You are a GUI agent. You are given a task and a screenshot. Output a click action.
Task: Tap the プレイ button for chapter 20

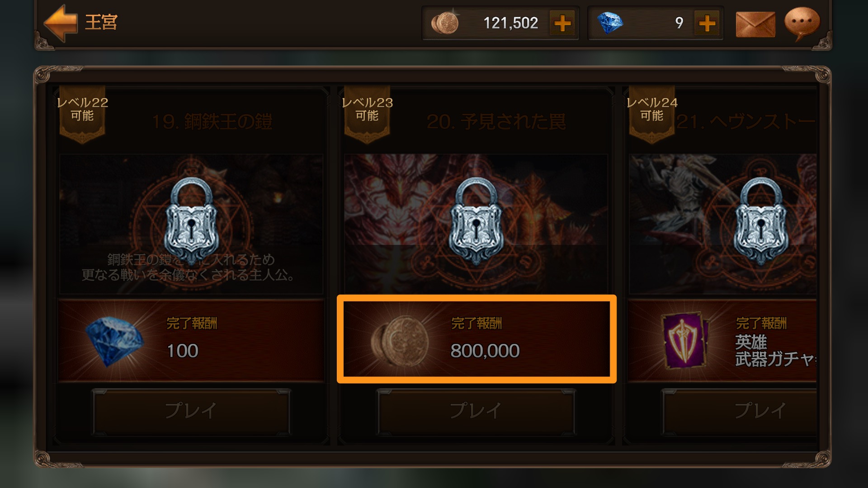click(476, 411)
